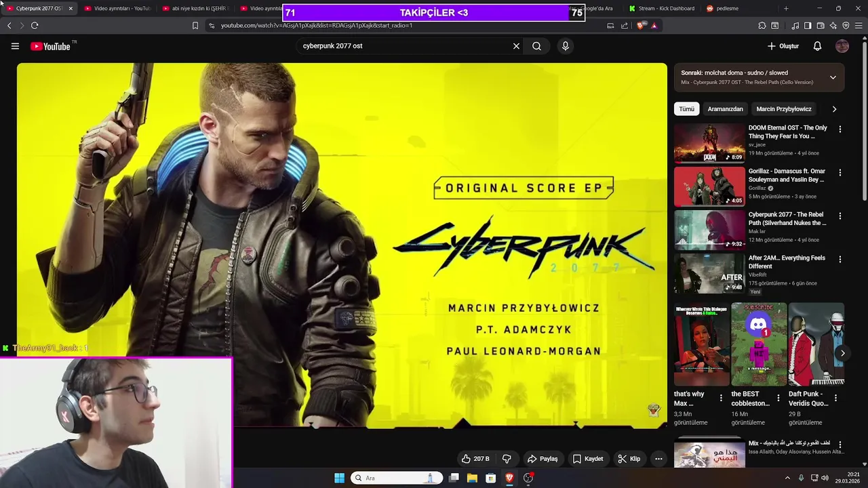Image resolution: width=868 pixels, height=488 pixels.
Task: Open the Brave main menu hamburger
Action: click(x=859, y=26)
